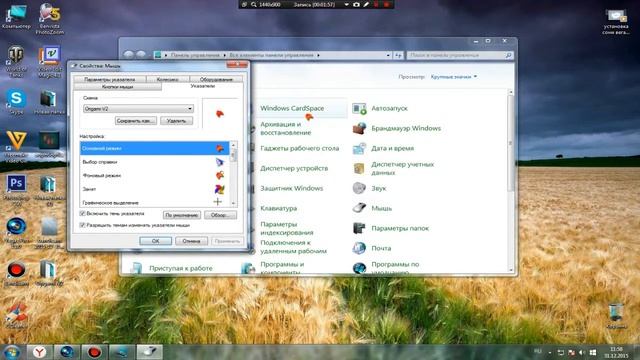The image size is (640, 360).
Task: Select the Графическое выделение pointer row
Action: [154, 202]
